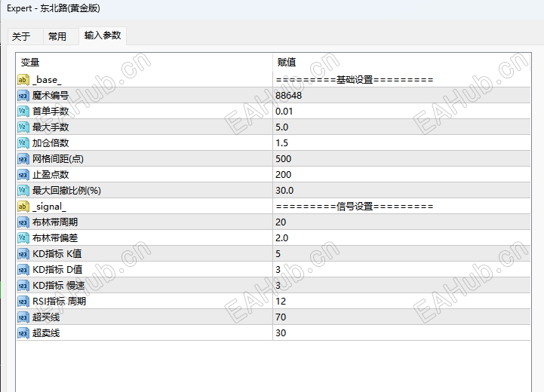Select the 基础设置 separator value
This screenshot has width=544, height=392.
click(x=354, y=80)
